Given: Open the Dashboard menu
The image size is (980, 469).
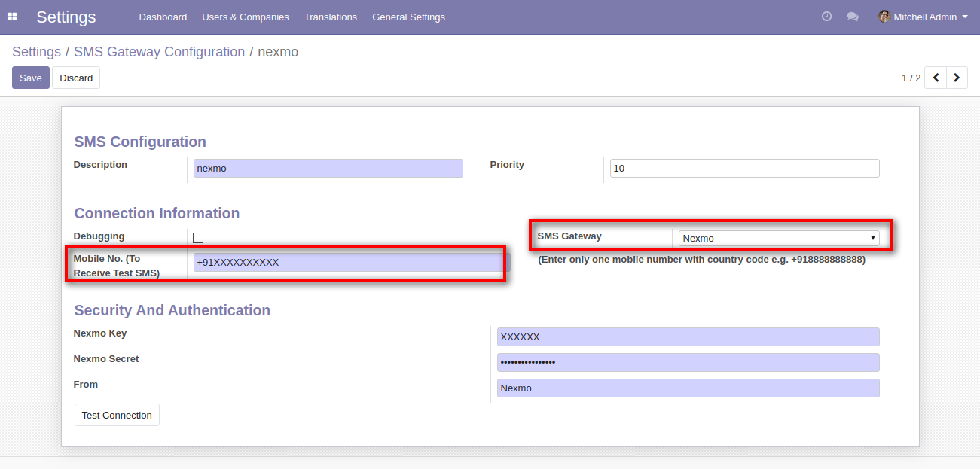Looking at the screenshot, I should pos(163,17).
